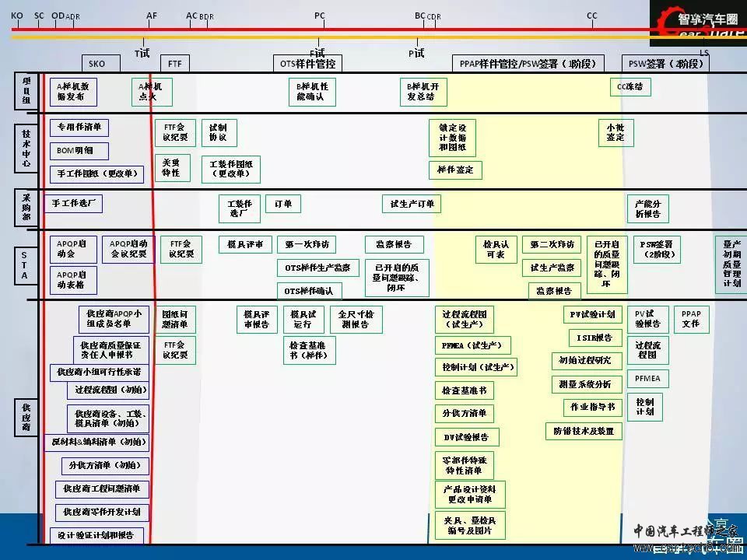The height and width of the screenshot is (560, 747).
Task: Select the AF milestone on the timeline
Action: coord(151,16)
